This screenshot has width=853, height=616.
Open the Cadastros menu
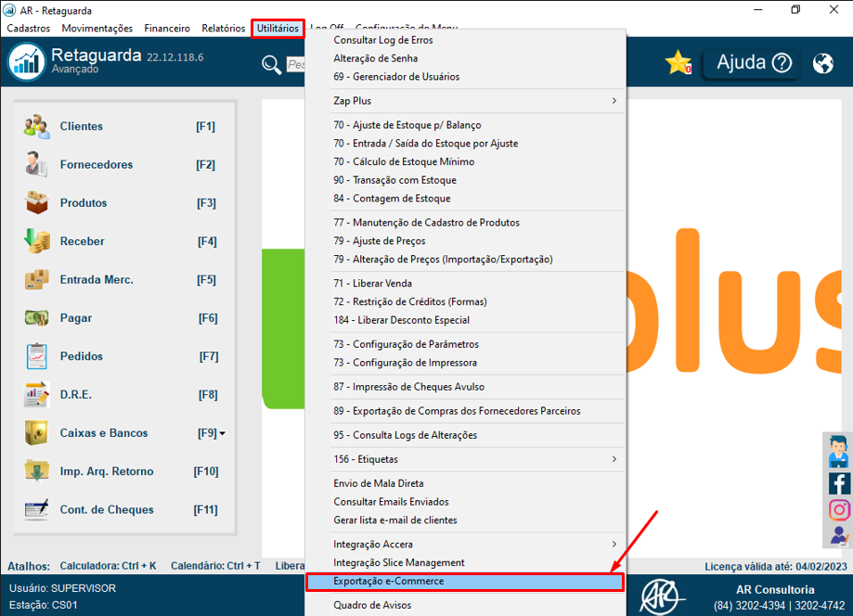pos(28,28)
